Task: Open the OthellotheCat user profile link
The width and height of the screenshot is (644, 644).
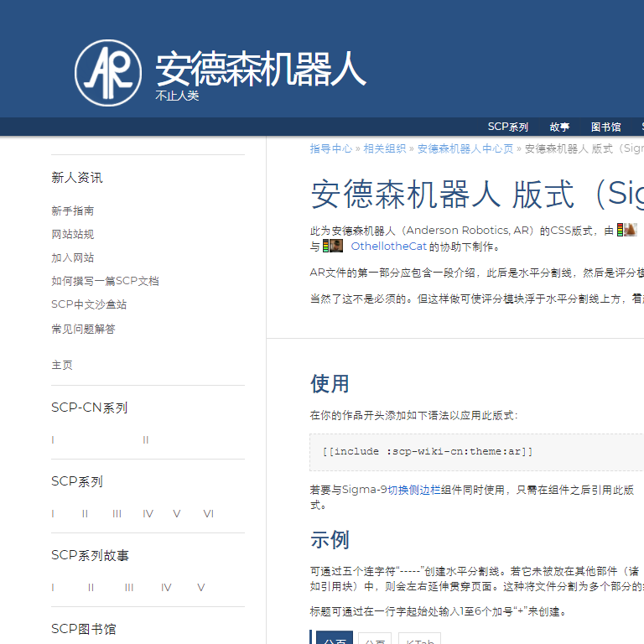Action: [x=388, y=247]
